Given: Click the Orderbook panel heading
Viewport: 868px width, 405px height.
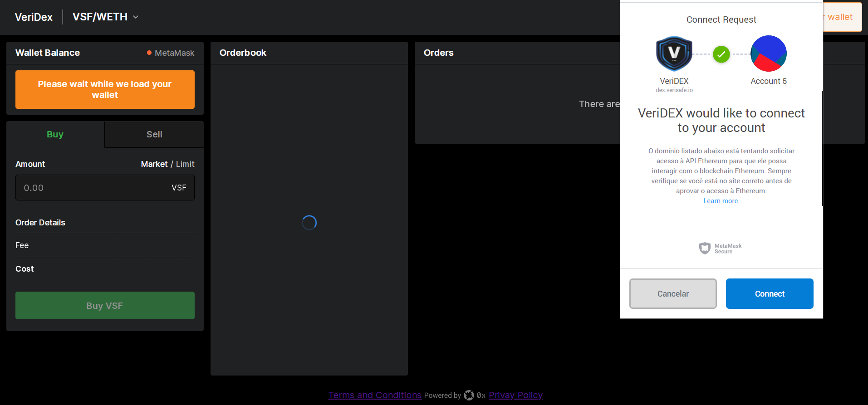Looking at the screenshot, I should point(243,53).
